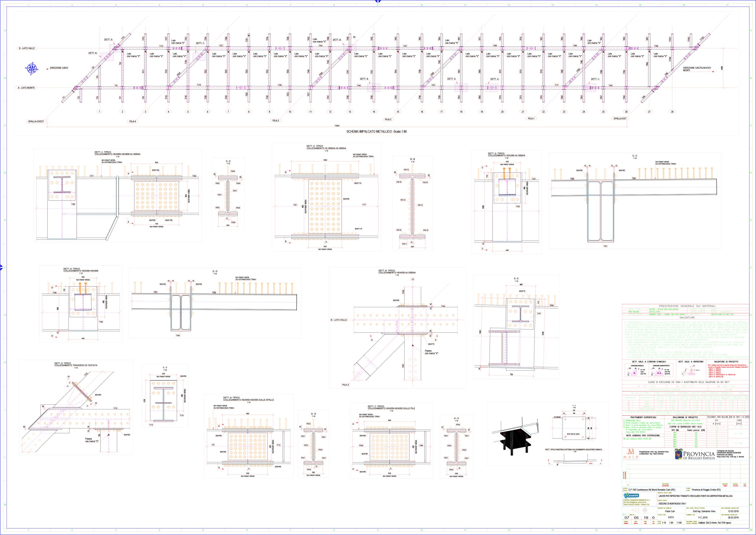Click the SPALLA-OVEST label
The image size is (756, 535).
point(36,121)
